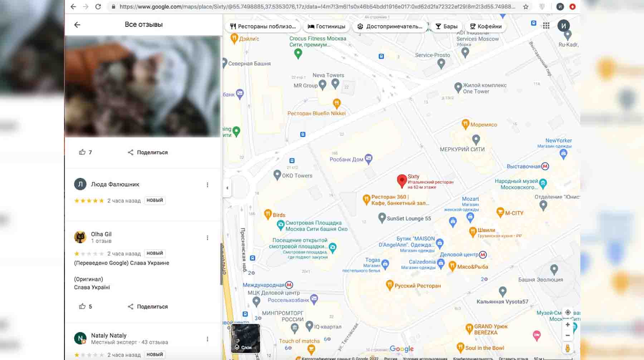Select the SunSet Lounge 55 pin

(382, 218)
